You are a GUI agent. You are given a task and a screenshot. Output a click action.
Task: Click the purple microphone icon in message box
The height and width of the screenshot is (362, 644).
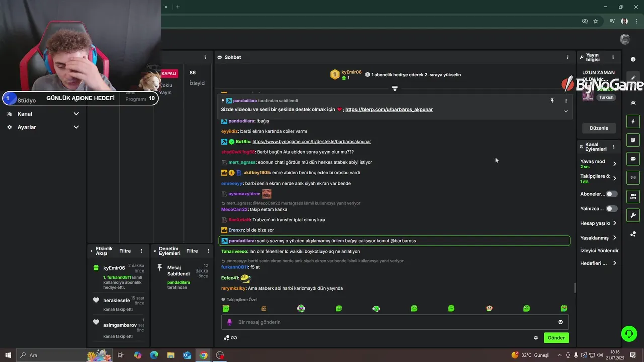229,322
